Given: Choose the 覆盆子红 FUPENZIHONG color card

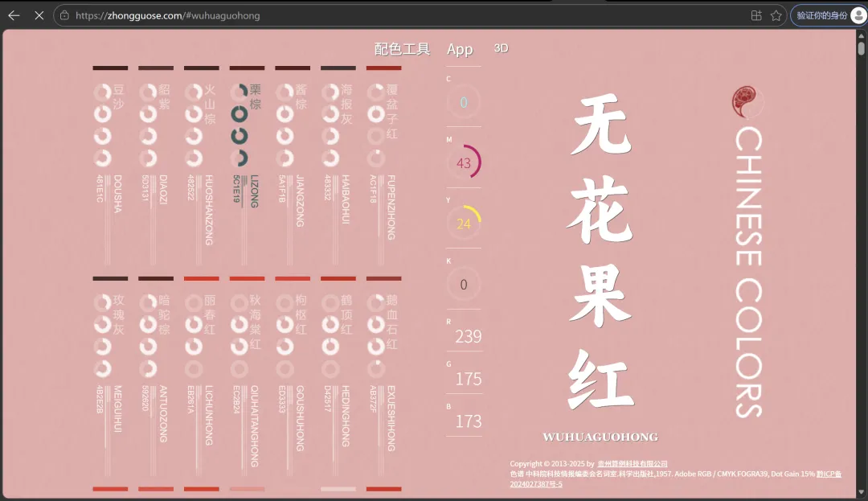Looking at the screenshot, I should 383,166.
